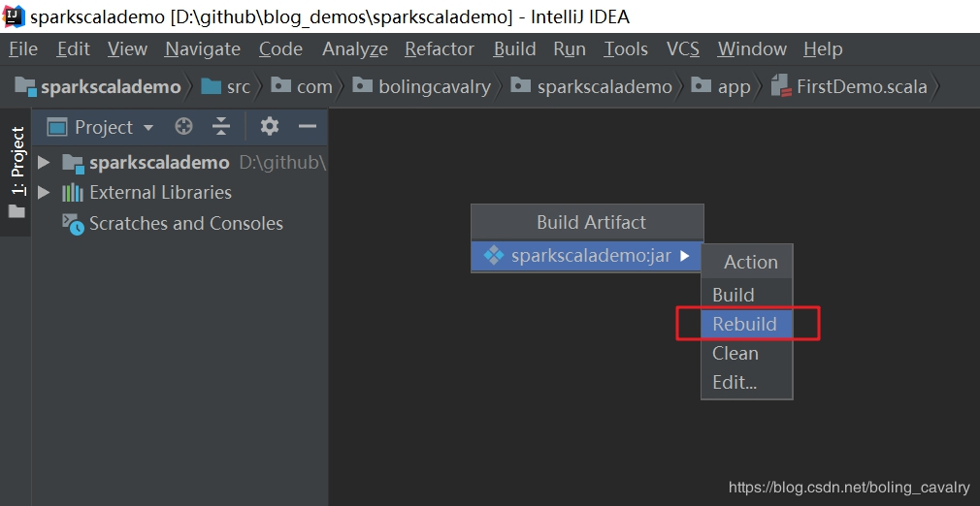Click the folder icon below the Project tab

[x=16, y=211]
